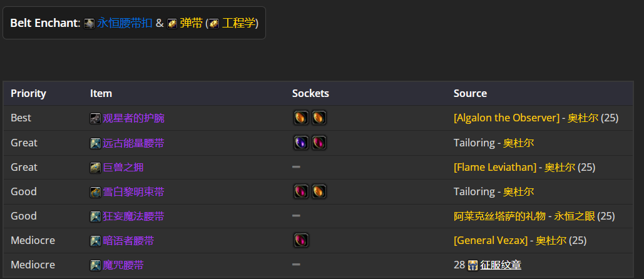This screenshot has width=644, height=279.
Task: Click the 雪白黎明束带 item icon
Action: (95, 191)
